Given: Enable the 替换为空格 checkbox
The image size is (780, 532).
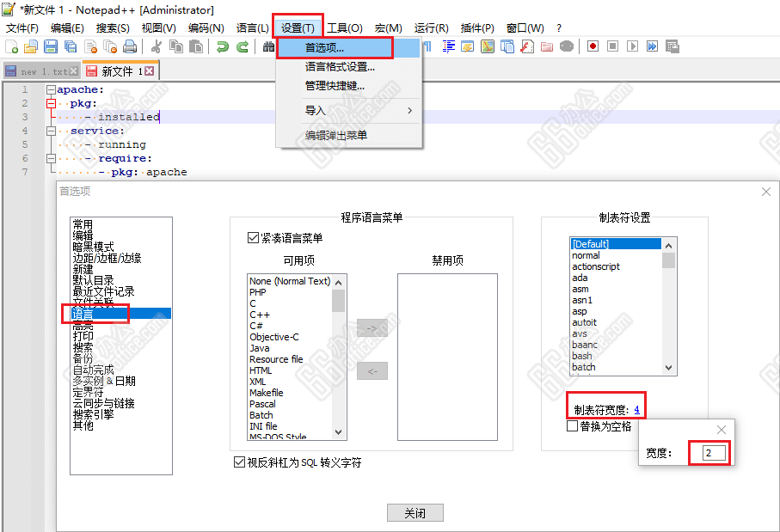Looking at the screenshot, I should coord(573,426).
